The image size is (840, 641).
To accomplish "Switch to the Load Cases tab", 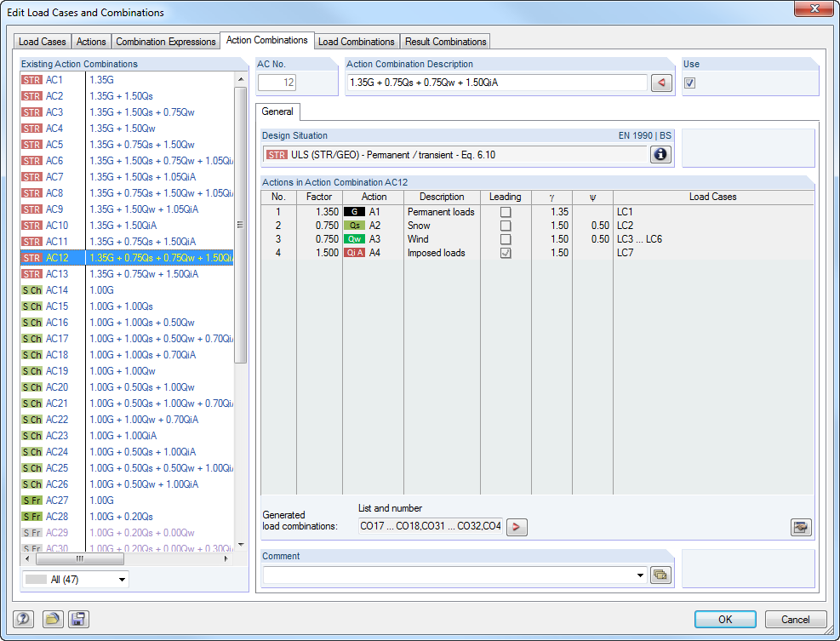I will click(x=43, y=41).
